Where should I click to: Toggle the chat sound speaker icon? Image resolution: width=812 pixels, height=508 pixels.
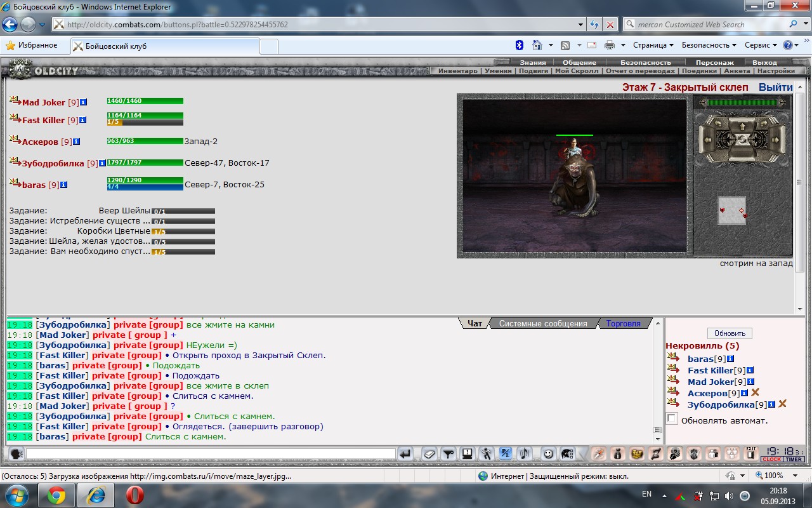[x=525, y=454]
